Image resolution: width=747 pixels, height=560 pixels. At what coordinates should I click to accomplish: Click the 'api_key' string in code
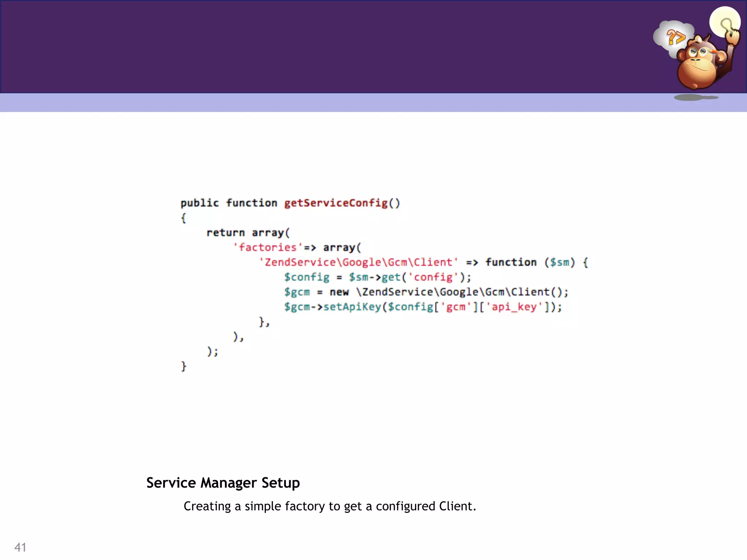(515, 307)
